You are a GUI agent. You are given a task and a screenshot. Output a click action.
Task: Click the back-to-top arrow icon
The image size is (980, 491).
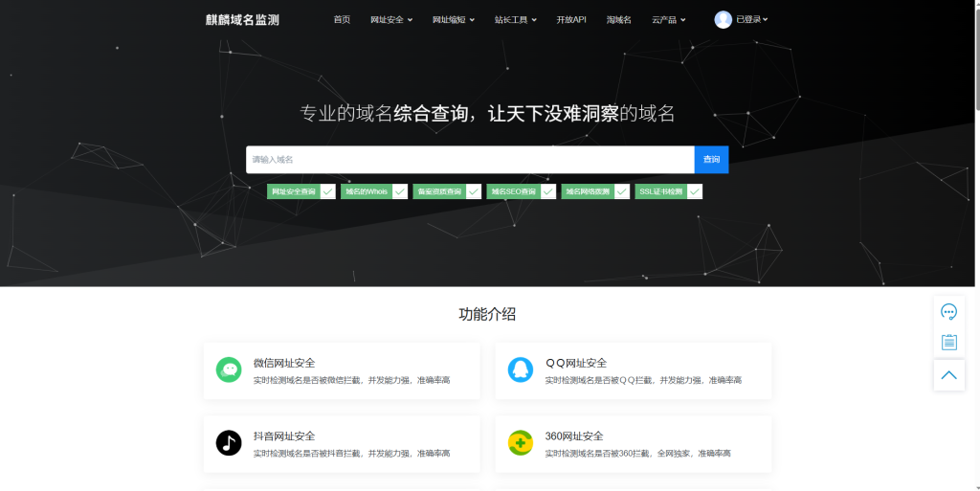[948, 375]
